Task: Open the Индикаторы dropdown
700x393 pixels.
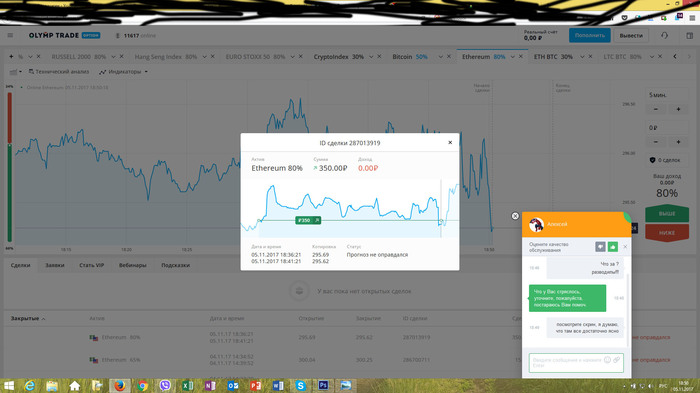Action: tap(123, 71)
